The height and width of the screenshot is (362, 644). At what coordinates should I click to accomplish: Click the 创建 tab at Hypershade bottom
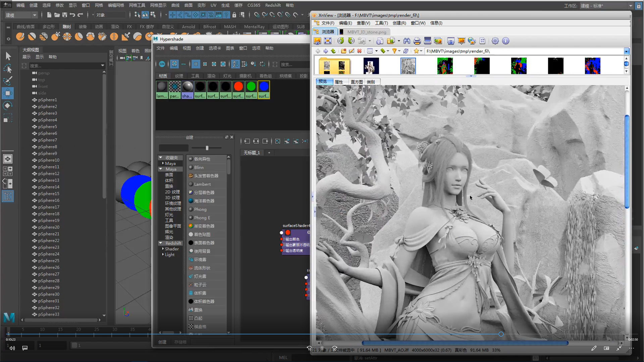click(162, 342)
